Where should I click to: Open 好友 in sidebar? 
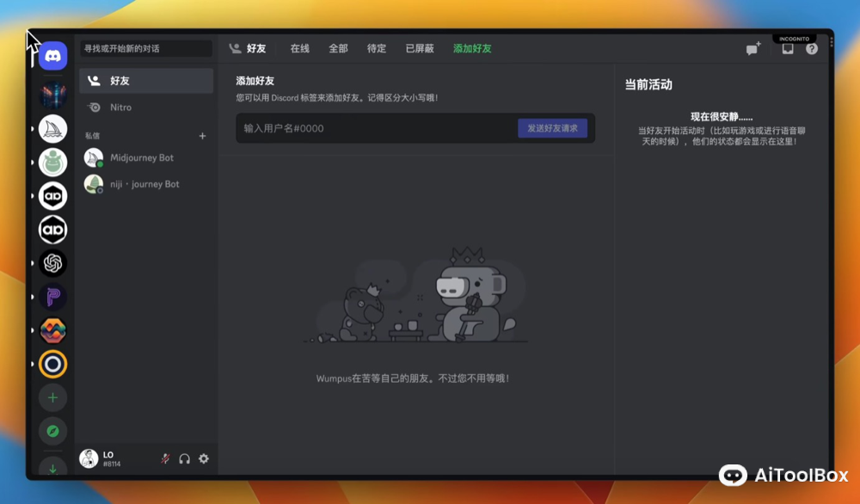(146, 81)
